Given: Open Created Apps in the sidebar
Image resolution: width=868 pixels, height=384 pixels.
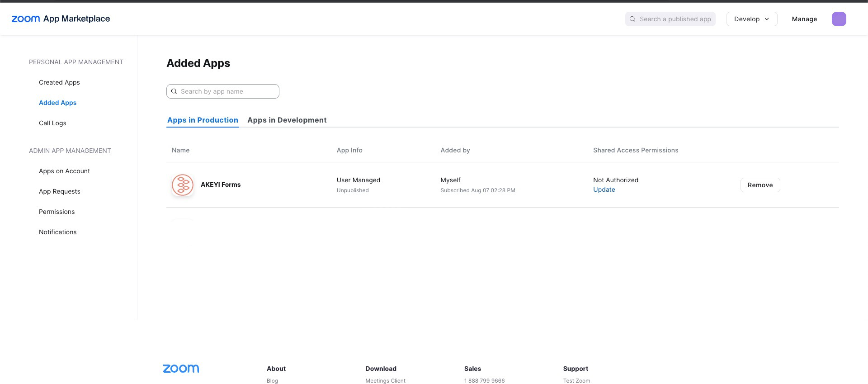Looking at the screenshot, I should [x=59, y=82].
